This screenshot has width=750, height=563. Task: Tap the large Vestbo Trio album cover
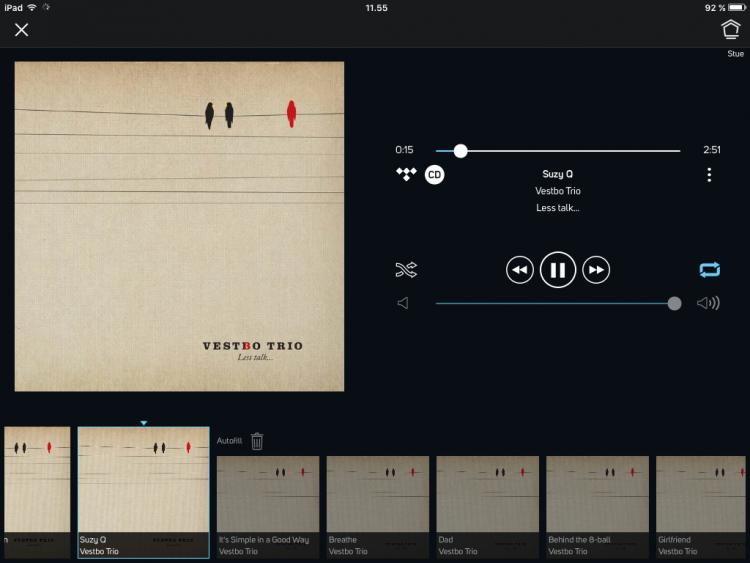pyautogui.click(x=179, y=226)
